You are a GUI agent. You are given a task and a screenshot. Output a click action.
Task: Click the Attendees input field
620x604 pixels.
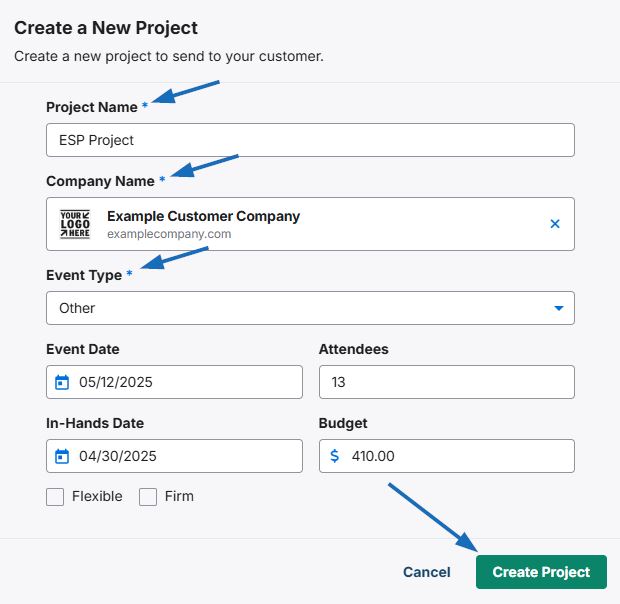(446, 382)
